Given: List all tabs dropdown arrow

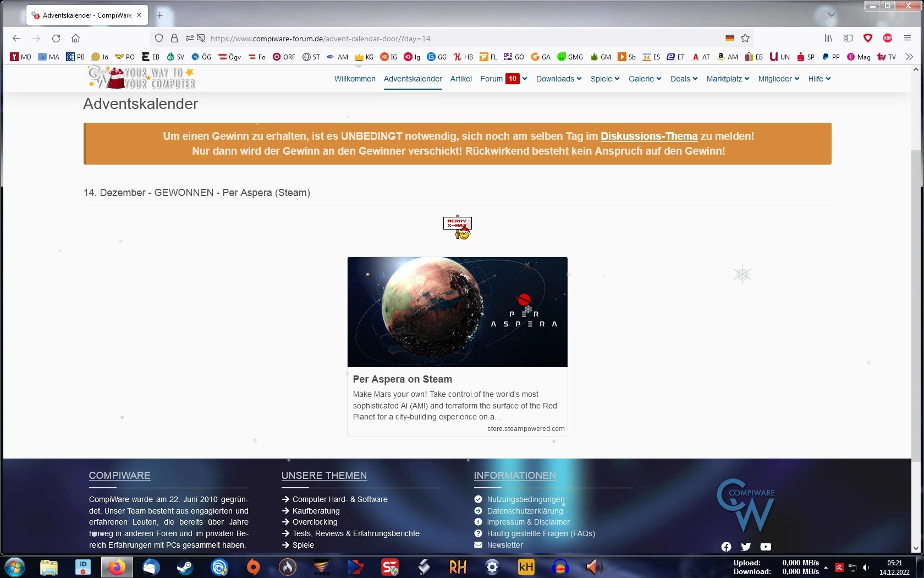Looking at the screenshot, I should 832,15.
